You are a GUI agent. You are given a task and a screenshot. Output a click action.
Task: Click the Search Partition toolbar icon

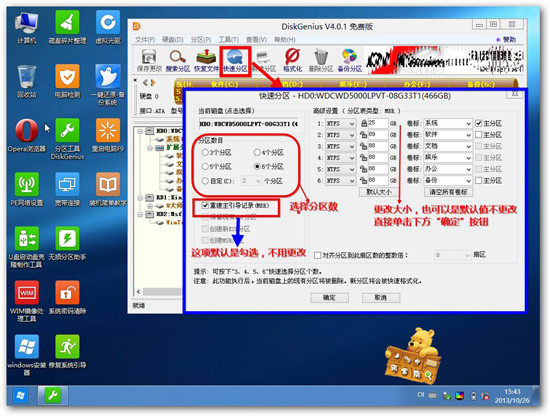178,61
